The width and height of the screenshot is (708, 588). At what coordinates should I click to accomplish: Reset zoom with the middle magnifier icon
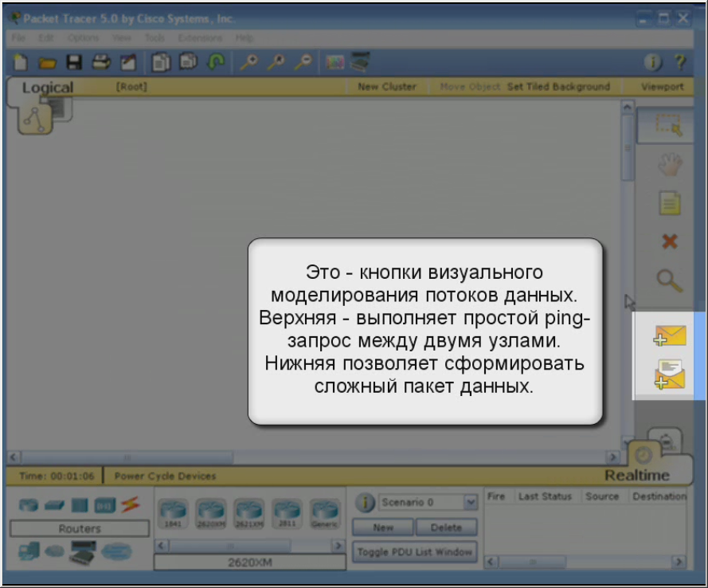[276, 62]
